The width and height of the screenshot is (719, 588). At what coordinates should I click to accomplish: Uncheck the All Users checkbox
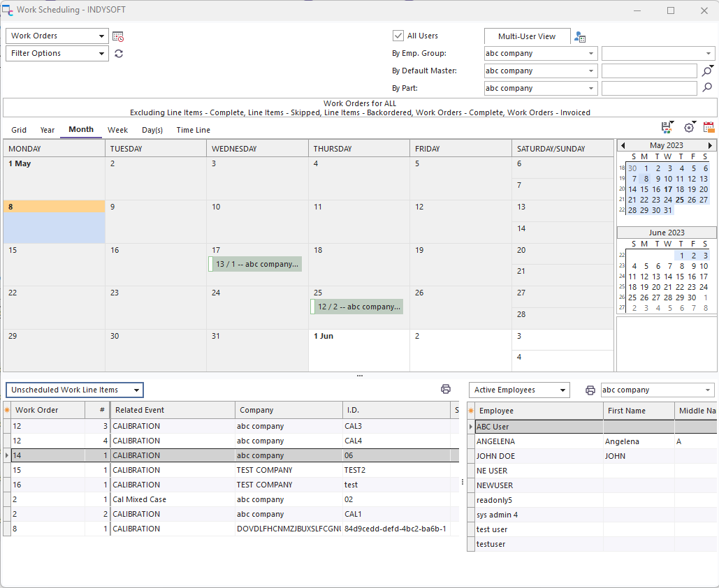398,36
